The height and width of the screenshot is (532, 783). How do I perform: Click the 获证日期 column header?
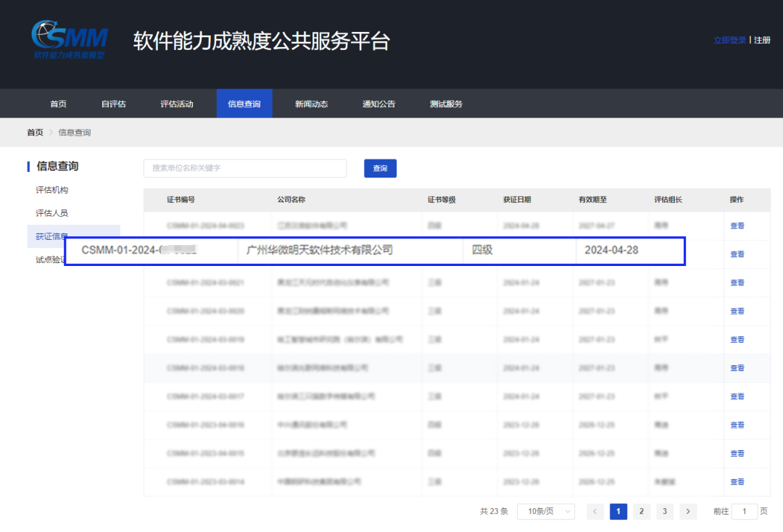coord(517,199)
